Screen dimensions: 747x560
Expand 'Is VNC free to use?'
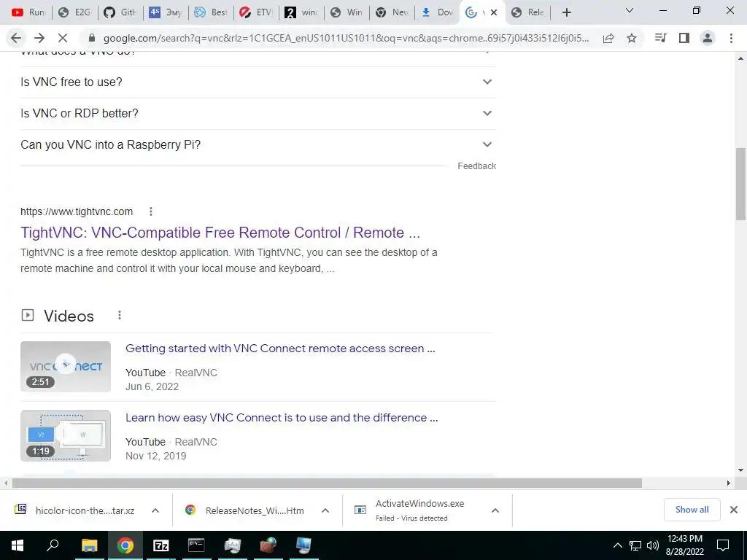258,82
